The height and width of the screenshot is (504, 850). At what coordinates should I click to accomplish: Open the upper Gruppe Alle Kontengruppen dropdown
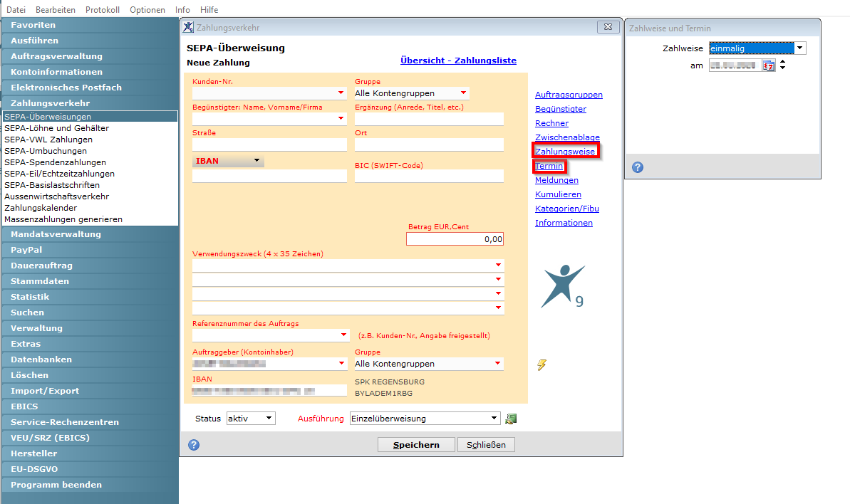tap(464, 93)
